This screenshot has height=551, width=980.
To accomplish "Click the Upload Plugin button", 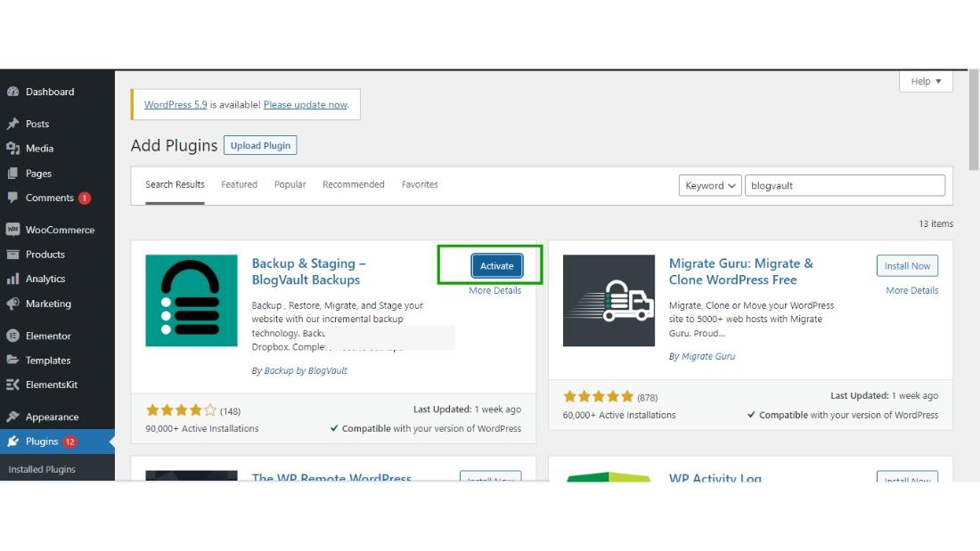I will 260,146.
